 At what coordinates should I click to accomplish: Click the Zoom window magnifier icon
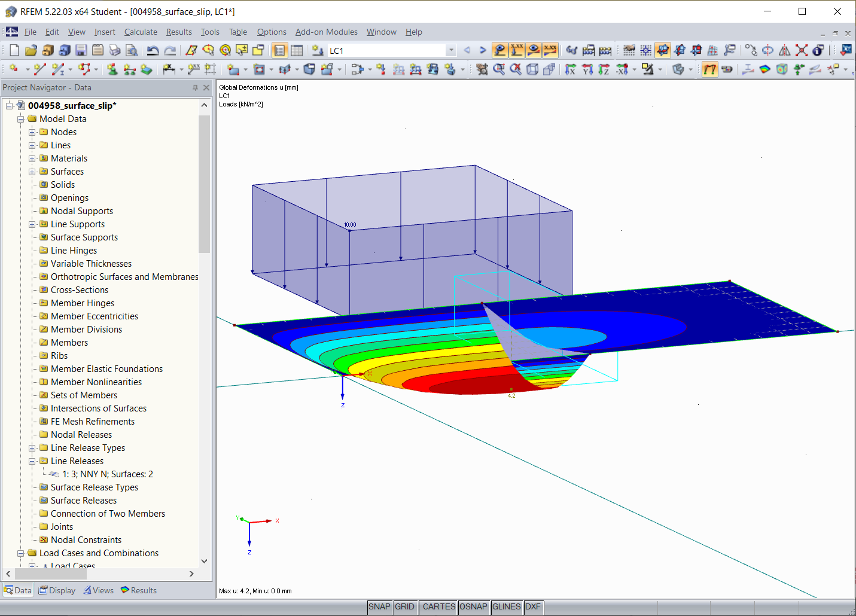[x=499, y=69]
